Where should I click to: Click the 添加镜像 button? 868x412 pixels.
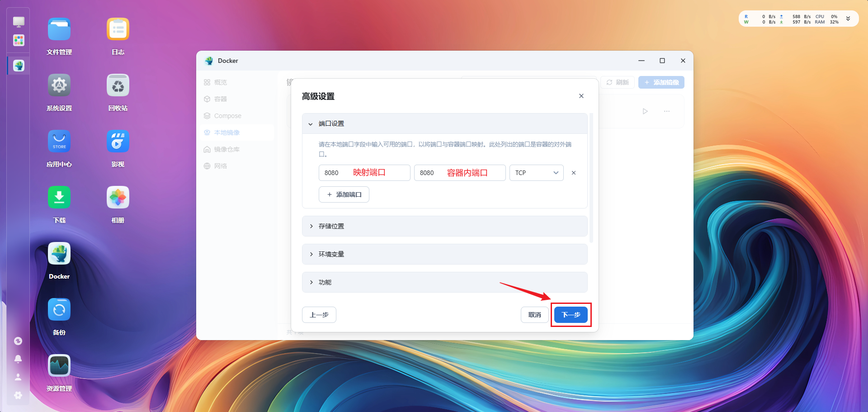click(x=661, y=82)
